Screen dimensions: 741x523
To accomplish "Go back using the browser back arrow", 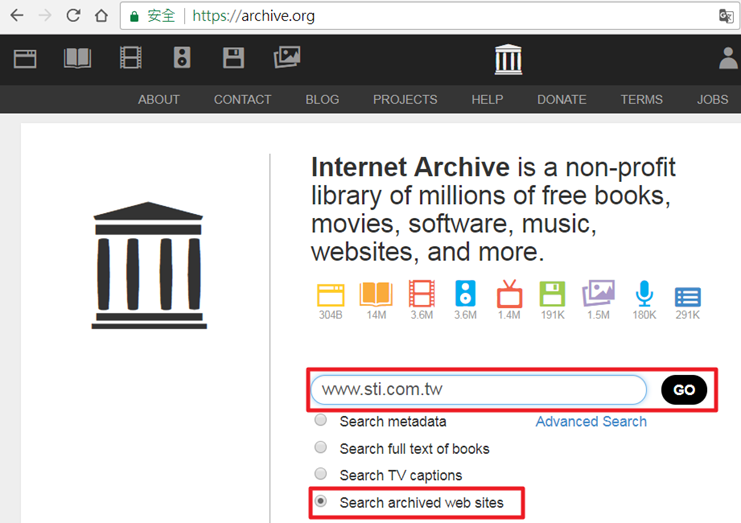I will click(x=17, y=16).
